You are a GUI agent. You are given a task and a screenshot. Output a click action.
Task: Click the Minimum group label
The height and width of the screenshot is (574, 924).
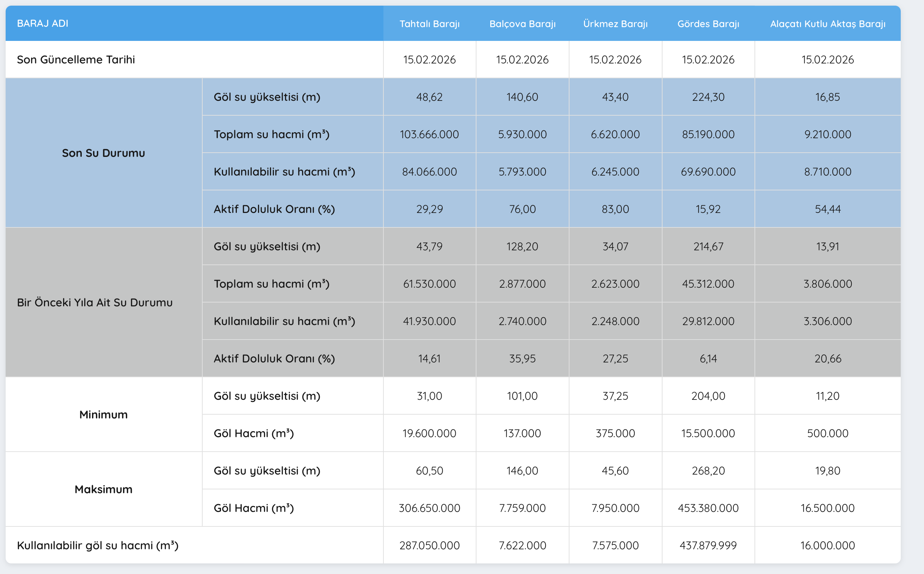[103, 415]
